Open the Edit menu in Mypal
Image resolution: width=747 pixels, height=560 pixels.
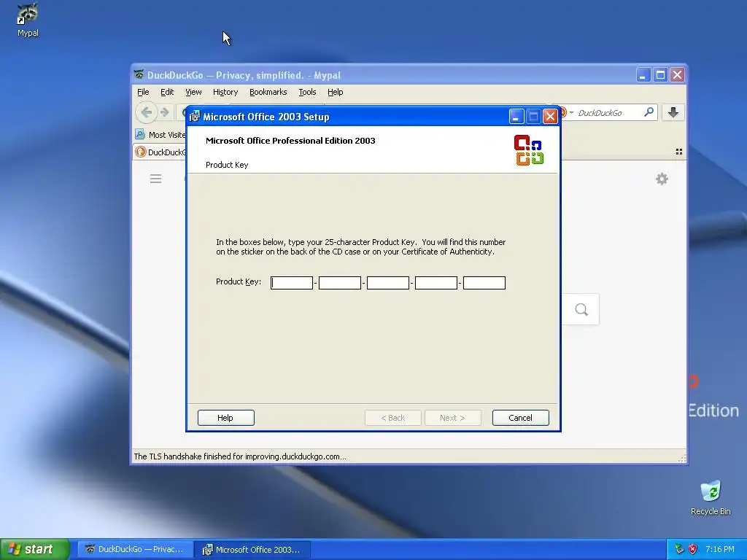pyautogui.click(x=167, y=92)
